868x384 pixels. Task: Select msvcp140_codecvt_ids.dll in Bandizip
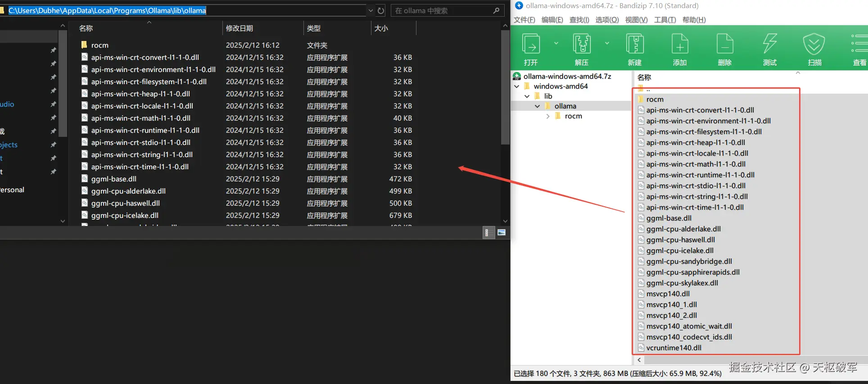pos(689,337)
